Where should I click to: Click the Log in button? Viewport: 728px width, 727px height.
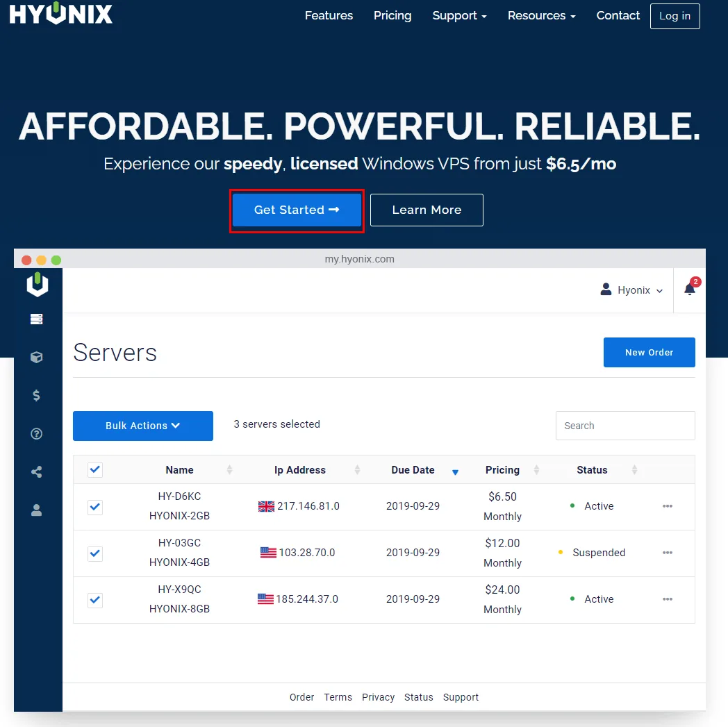tap(675, 16)
